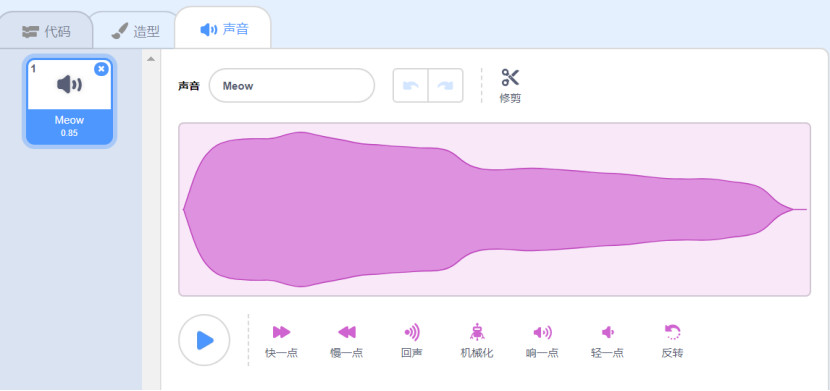The height and width of the screenshot is (391, 830).
Task: Redo the sound edit
Action: point(446,85)
